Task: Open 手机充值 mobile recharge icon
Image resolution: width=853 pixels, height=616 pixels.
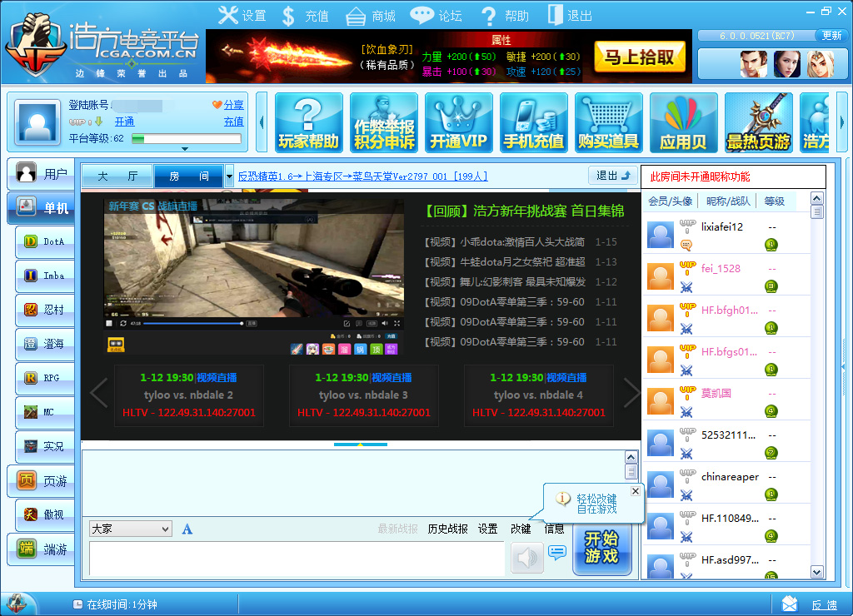Action: (x=533, y=122)
